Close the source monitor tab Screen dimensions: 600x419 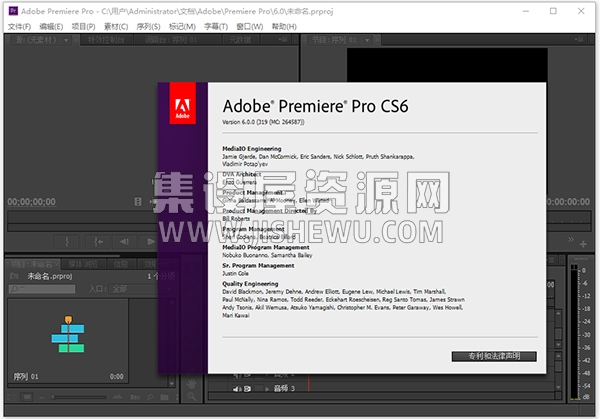[x=76, y=40]
